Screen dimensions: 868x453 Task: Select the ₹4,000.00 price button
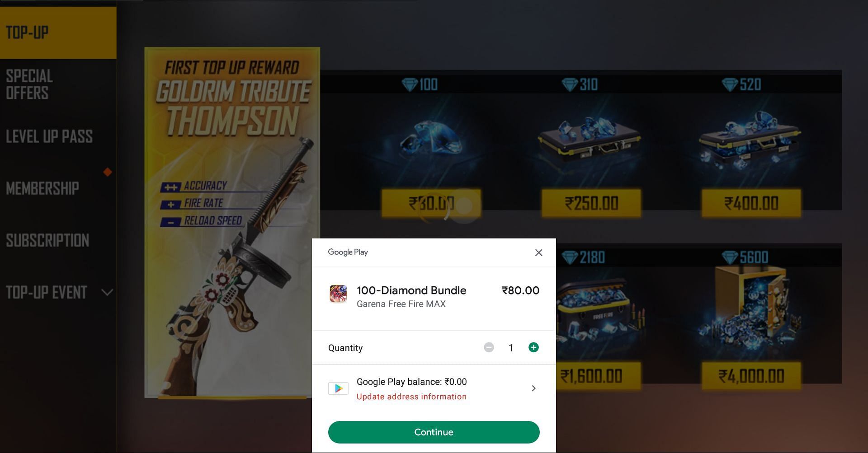coord(751,376)
